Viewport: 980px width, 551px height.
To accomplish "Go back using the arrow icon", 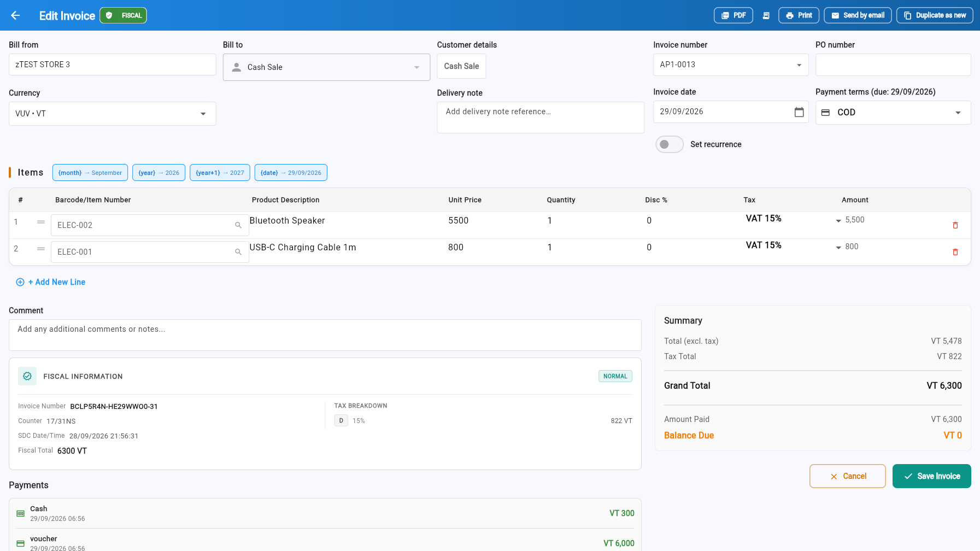I will pyautogui.click(x=15, y=15).
